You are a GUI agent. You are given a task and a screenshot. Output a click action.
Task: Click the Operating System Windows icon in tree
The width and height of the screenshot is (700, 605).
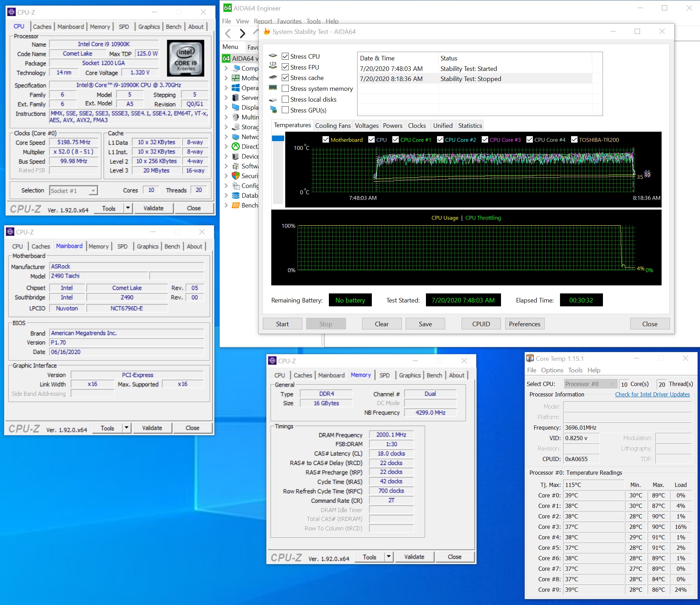tap(236, 88)
